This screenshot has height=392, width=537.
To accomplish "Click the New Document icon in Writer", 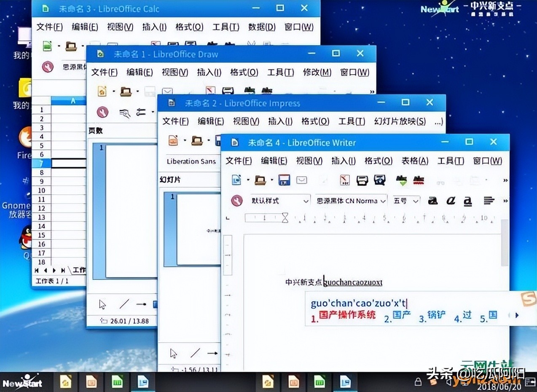I will tap(237, 180).
